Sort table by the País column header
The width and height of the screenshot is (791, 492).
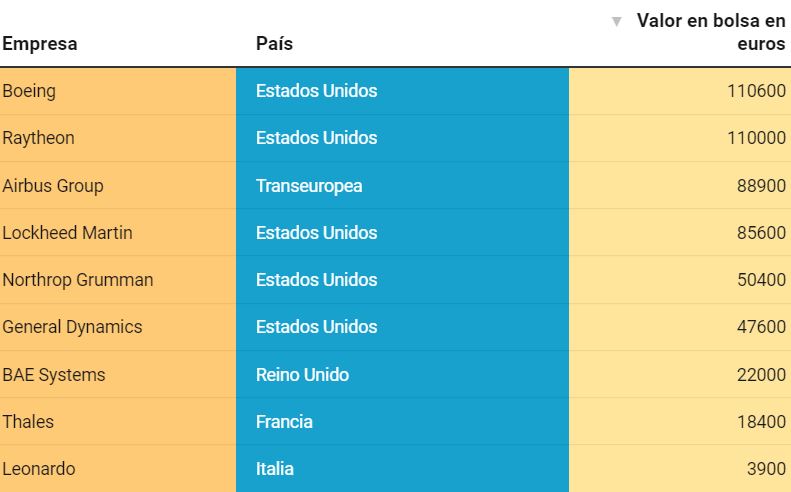click(274, 44)
